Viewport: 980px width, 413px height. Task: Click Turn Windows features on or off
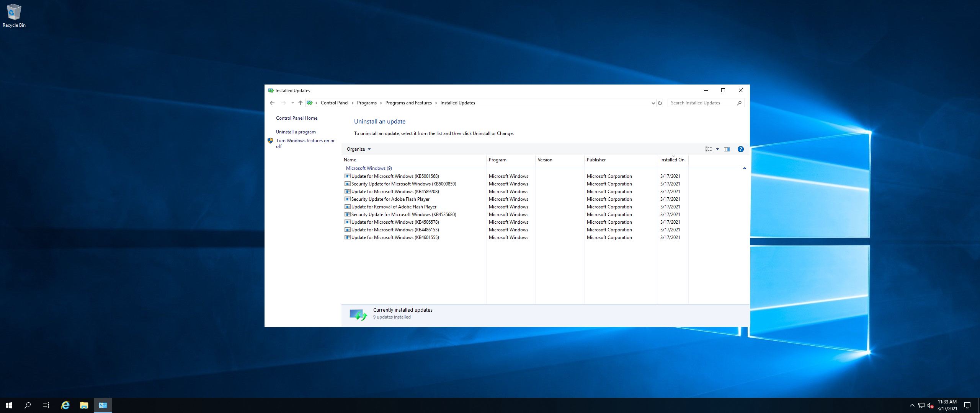(x=305, y=143)
